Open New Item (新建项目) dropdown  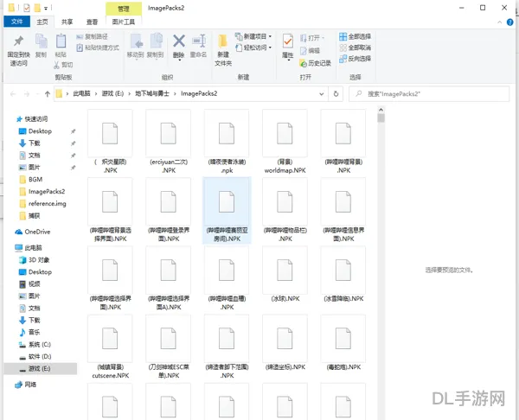[253, 36]
